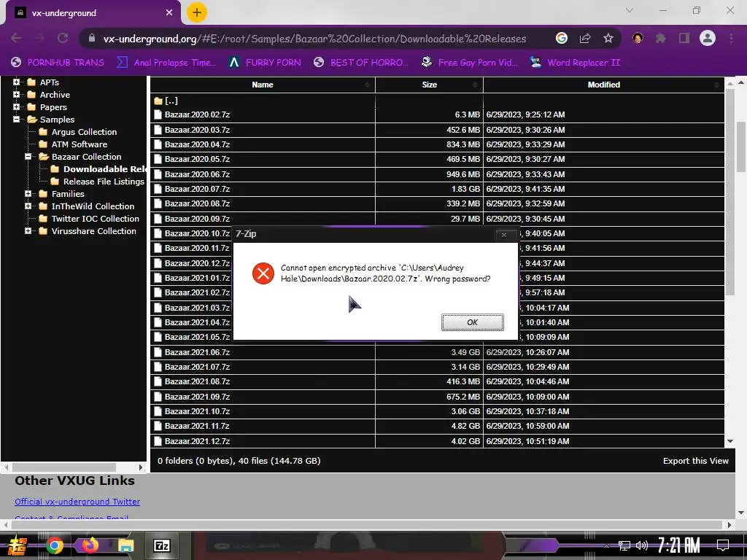Viewport: 747px width, 560px height.
Task: Click Bazaar.2020.02.7z file
Action: point(197,114)
